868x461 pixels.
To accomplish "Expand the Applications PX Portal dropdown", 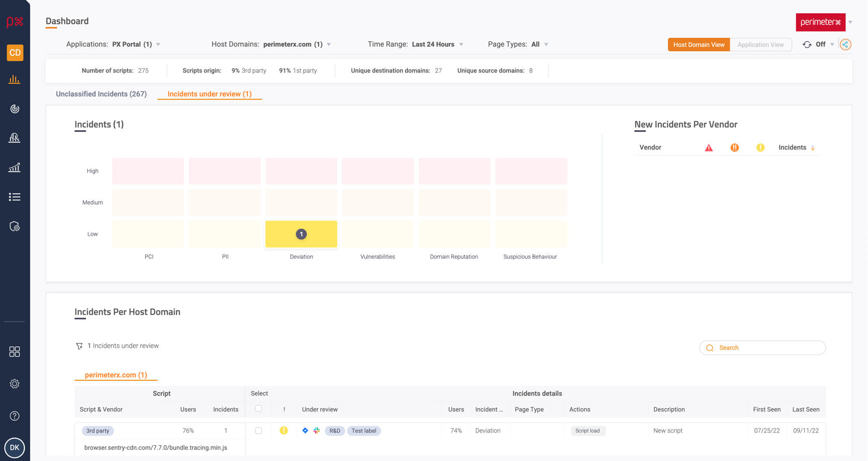I will click(x=158, y=44).
